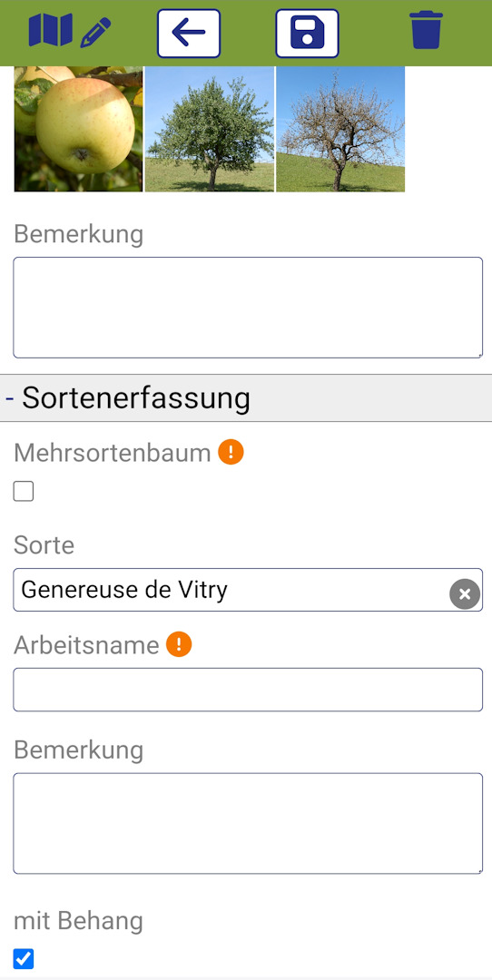The width and height of the screenshot is (492, 980).
Task: Clear the Sorte field with X icon
Action: pyautogui.click(x=465, y=594)
